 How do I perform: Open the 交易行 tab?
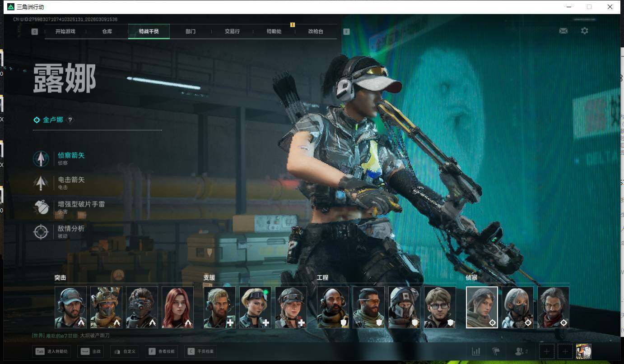click(x=232, y=32)
